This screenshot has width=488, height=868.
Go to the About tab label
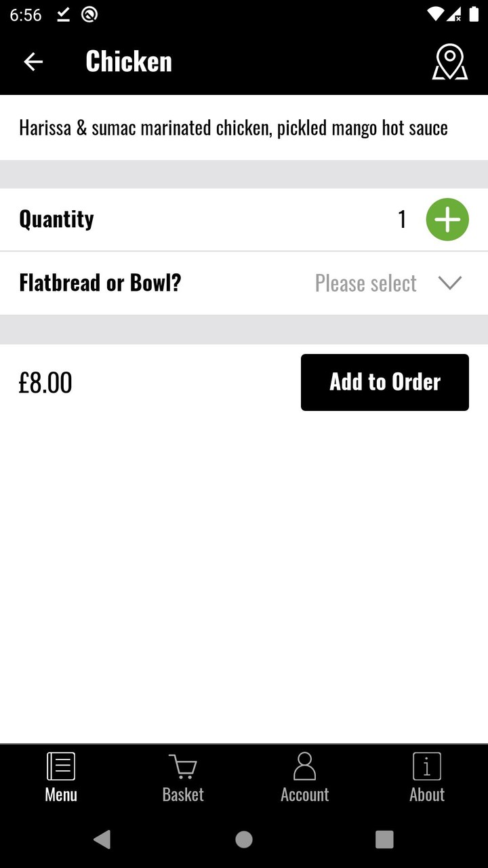click(x=427, y=795)
